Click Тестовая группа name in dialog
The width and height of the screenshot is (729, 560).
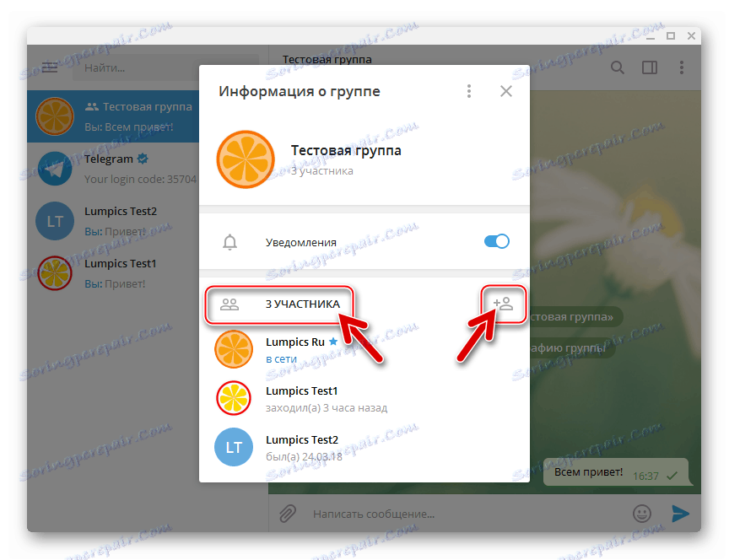pyautogui.click(x=346, y=151)
